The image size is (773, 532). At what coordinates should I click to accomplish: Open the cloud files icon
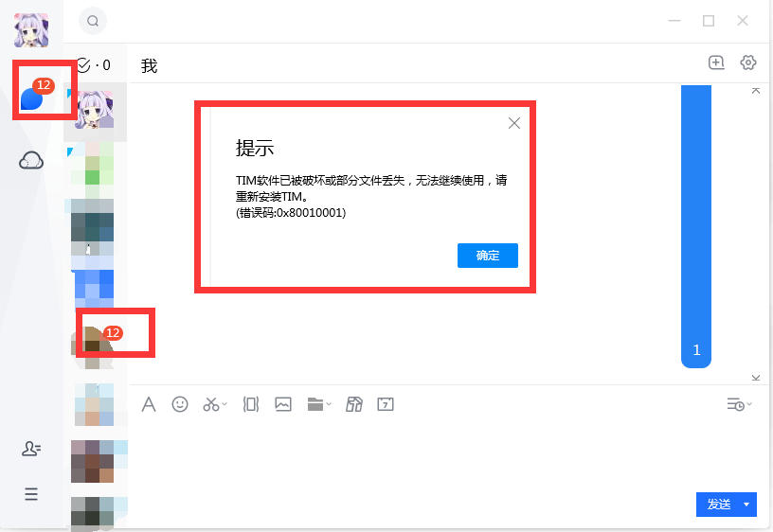coord(31,161)
